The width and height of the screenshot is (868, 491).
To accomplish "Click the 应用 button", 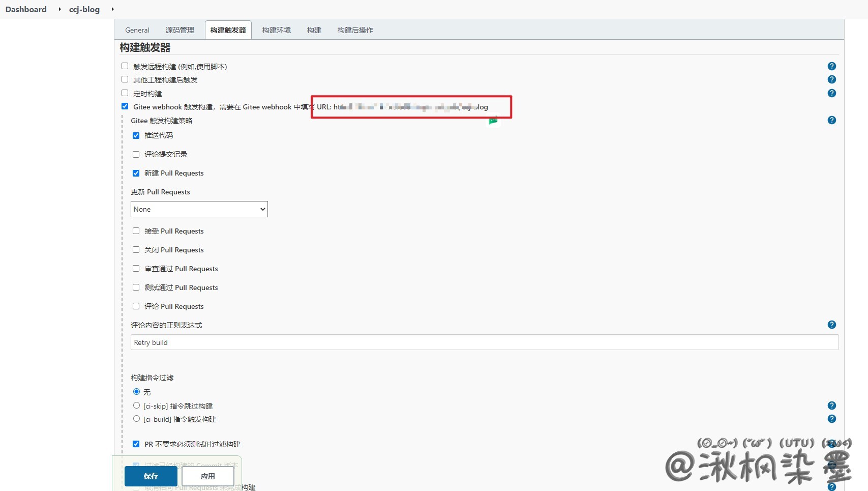I will click(207, 476).
